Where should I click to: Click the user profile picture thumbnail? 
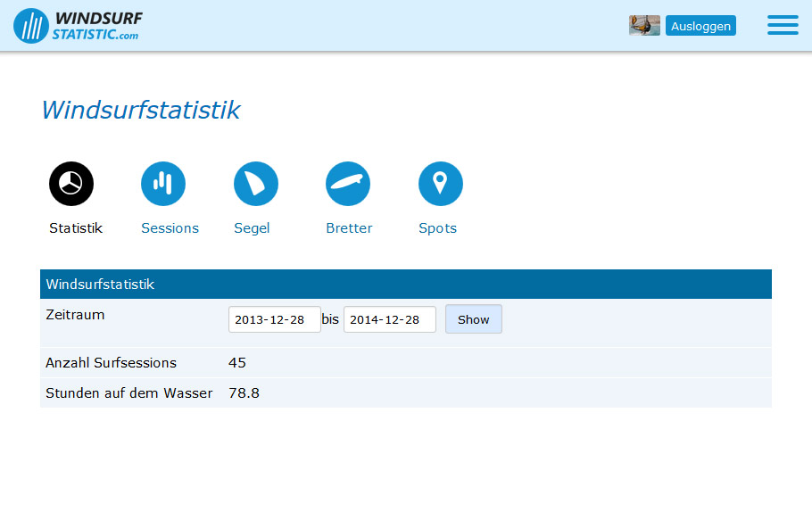[644, 26]
